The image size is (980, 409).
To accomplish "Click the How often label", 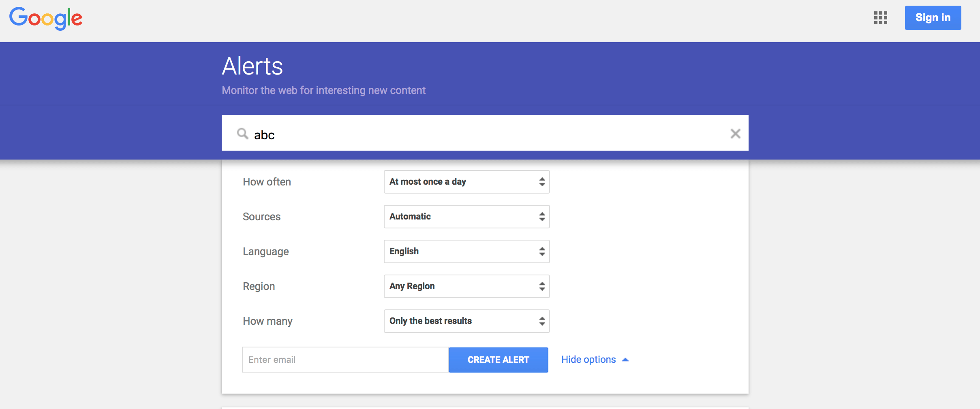I will pyautogui.click(x=267, y=182).
